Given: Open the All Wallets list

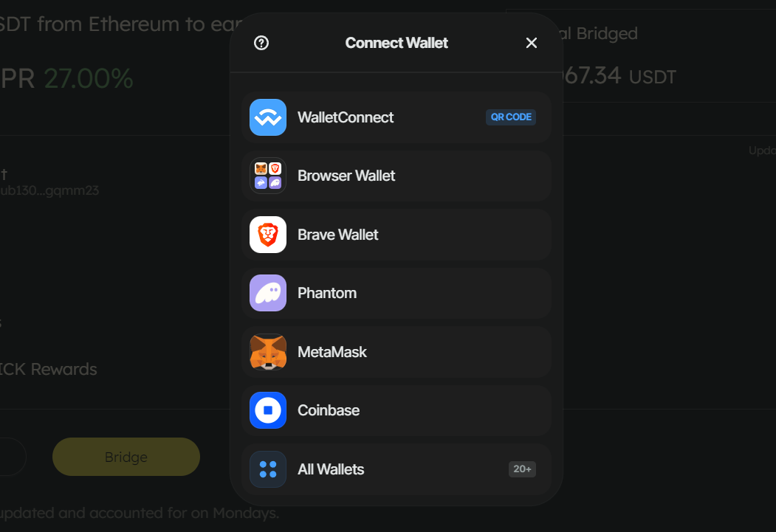Looking at the screenshot, I should coord(331,469).
